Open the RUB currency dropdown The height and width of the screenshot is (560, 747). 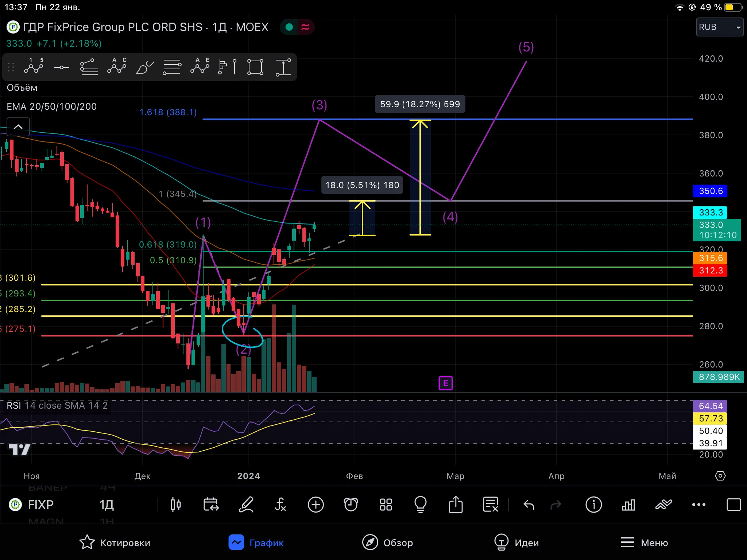click(720, 27)
